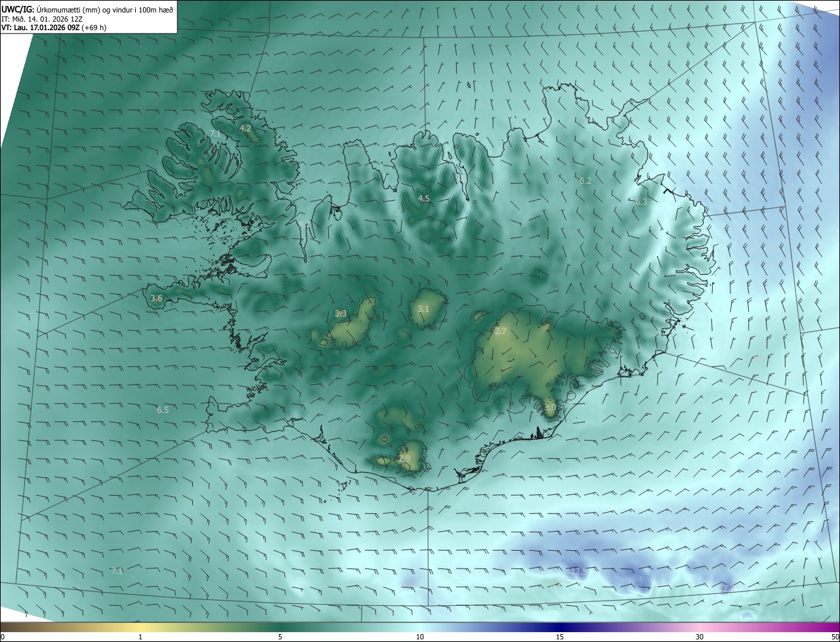Click the 3.1 value on central glacier

(x=423, y=309)
